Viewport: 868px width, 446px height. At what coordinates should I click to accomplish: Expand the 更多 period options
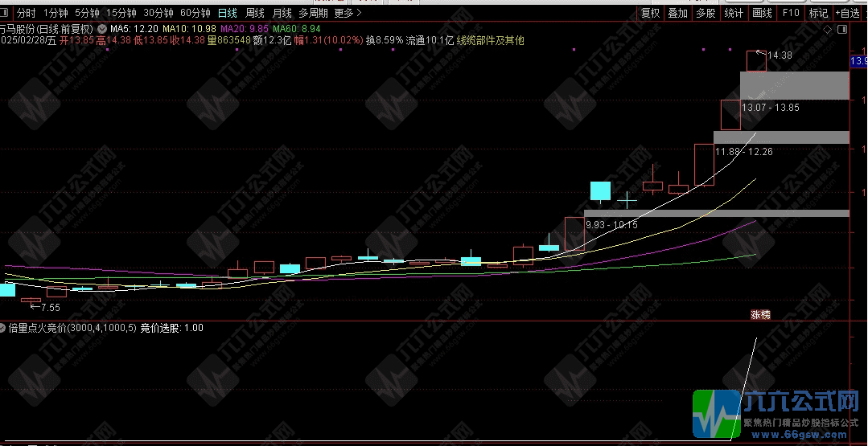pos(348,13)
